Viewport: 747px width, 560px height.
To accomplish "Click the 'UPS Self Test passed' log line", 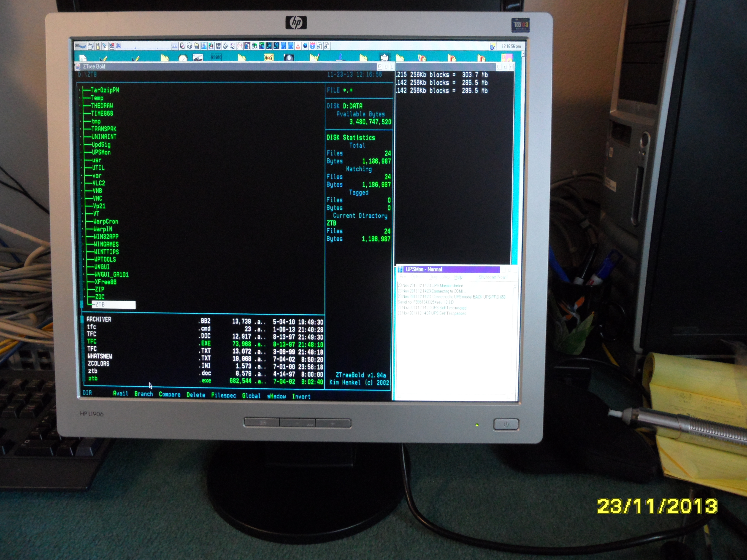I will pyautogui.click(x=432, y=314).
